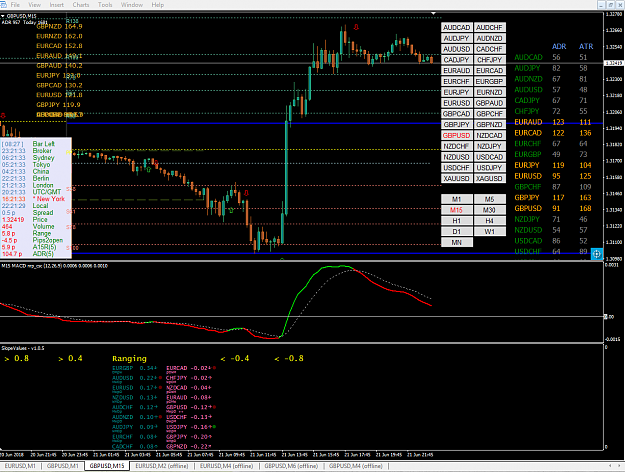Click the active M15 timeframe button
The image size is (625, 472).
(x=457, y=210)
